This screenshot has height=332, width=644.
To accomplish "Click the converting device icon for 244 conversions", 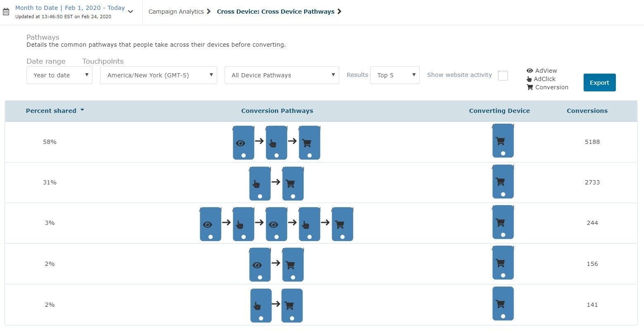I will [503, 222].
